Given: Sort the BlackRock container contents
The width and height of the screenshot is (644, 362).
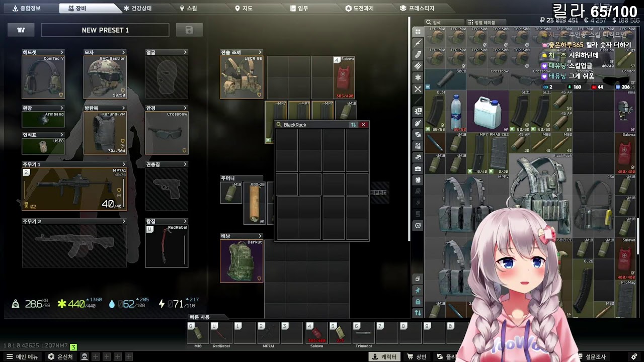Looking at the screenshot, I should coord(353,125).
